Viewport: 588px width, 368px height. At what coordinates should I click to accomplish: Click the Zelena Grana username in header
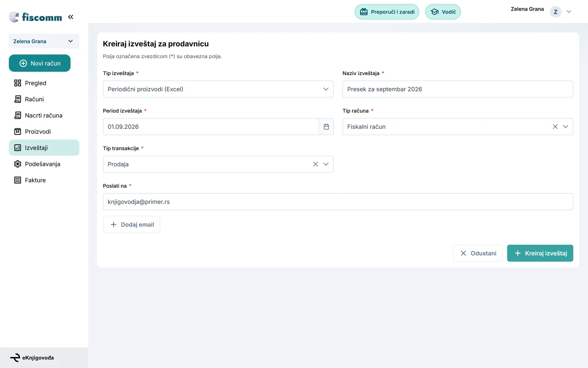click(527, 9)
